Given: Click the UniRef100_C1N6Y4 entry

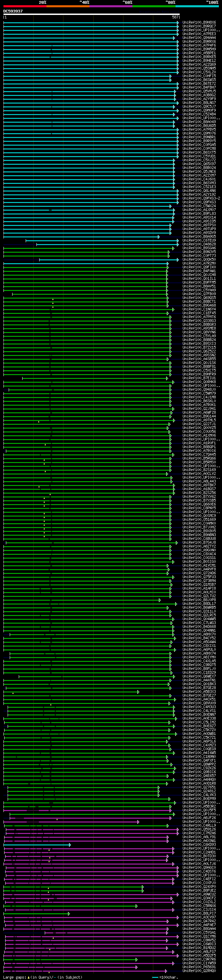Looking at the screenshot, I should pyautogui.click(x=199, y=309).
